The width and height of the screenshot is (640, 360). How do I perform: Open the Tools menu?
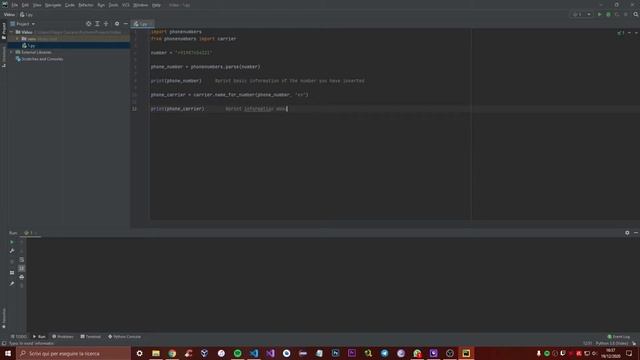tap(113, 5)
